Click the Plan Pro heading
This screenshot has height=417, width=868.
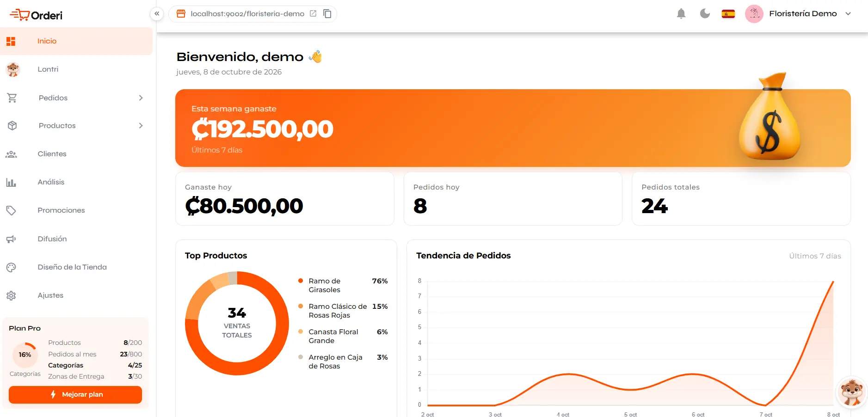click(25, 328)
